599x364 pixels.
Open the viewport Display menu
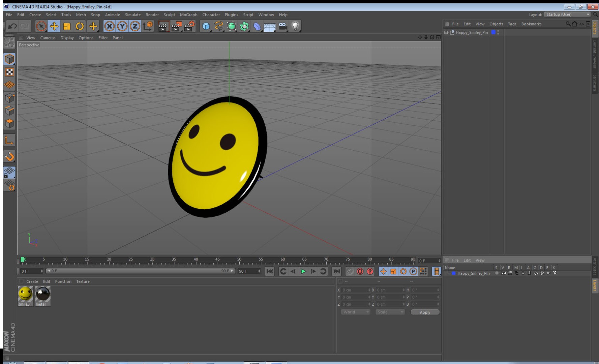pyautogui.click(x=67, y=38)
